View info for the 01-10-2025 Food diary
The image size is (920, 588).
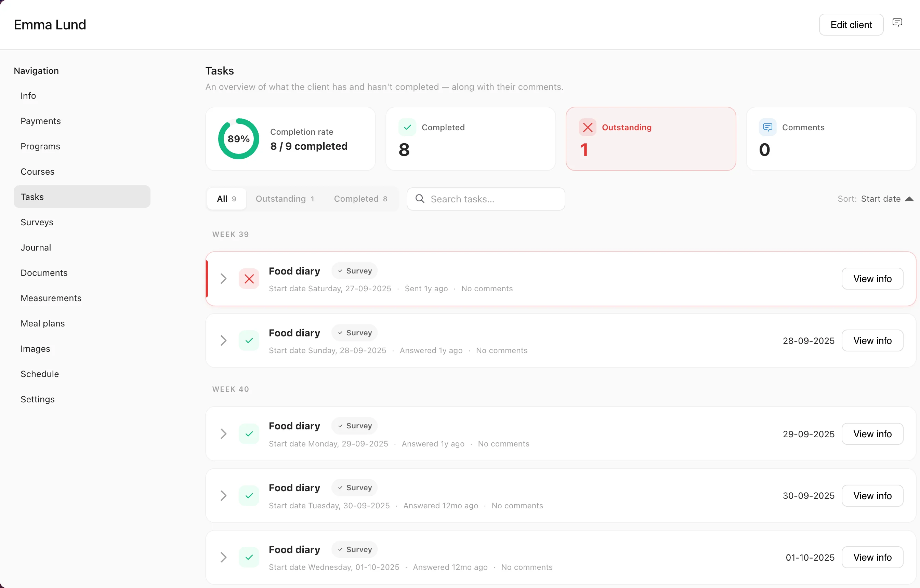(872, 558)
